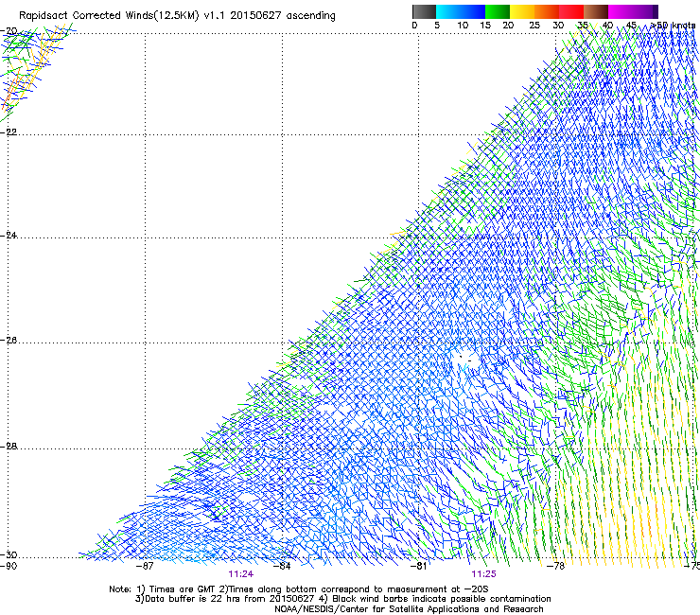Select the magenta 40-45 knots legend segment
The height and width of the screenshot is (615, 700).
pyautogui.click(x=621, y=11)
